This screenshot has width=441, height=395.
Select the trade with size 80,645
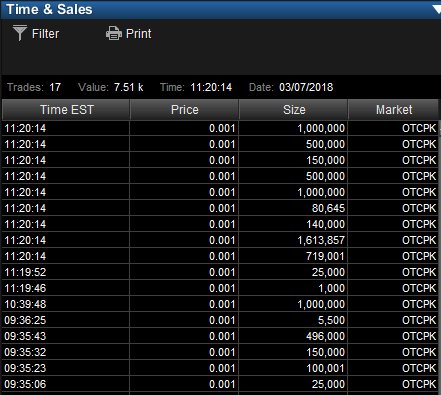(220, 208)
